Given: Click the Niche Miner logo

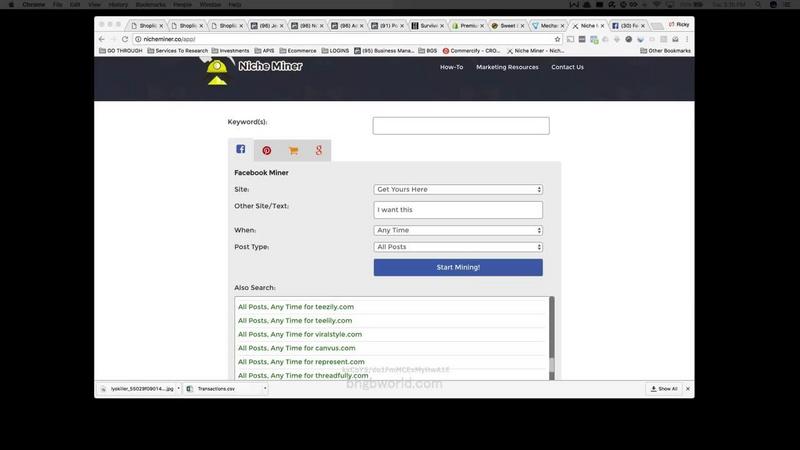Looking at the screenshot, I should coord(253,70).
